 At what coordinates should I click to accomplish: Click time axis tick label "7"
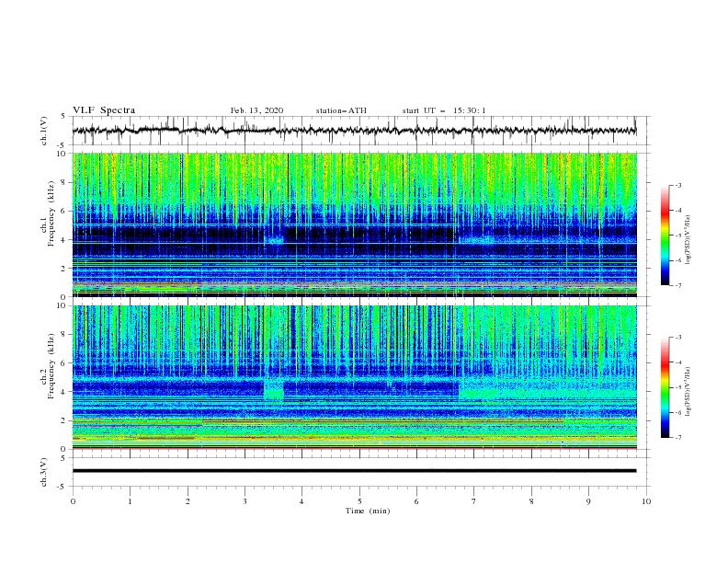(474, 501)
